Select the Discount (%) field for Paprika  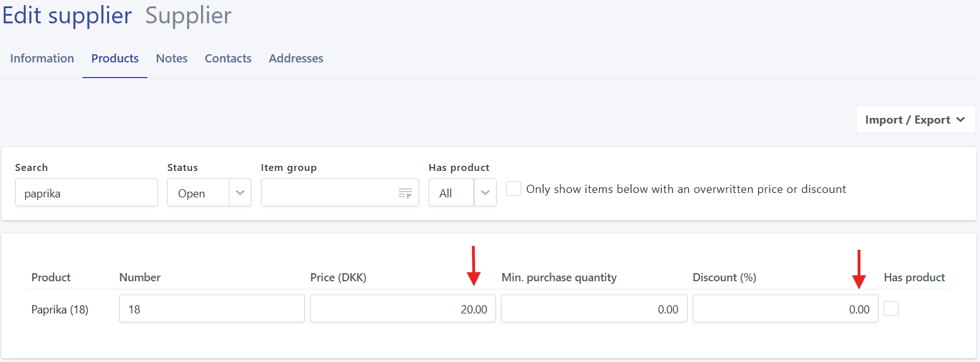tap(785, 309)
